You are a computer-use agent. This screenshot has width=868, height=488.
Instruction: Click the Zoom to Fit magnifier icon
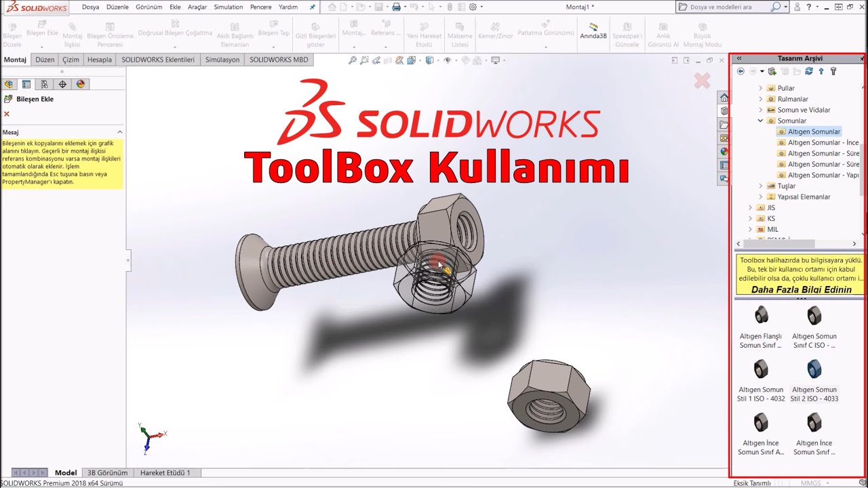352,60
